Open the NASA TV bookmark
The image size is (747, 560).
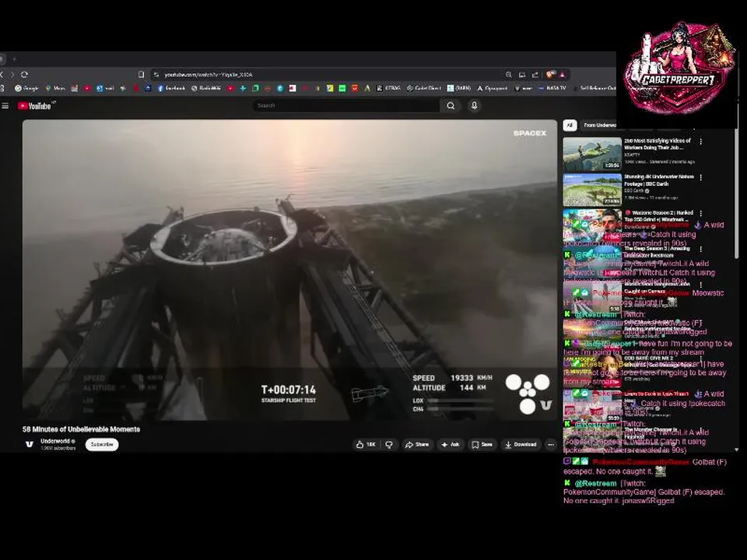coord(552,88)
